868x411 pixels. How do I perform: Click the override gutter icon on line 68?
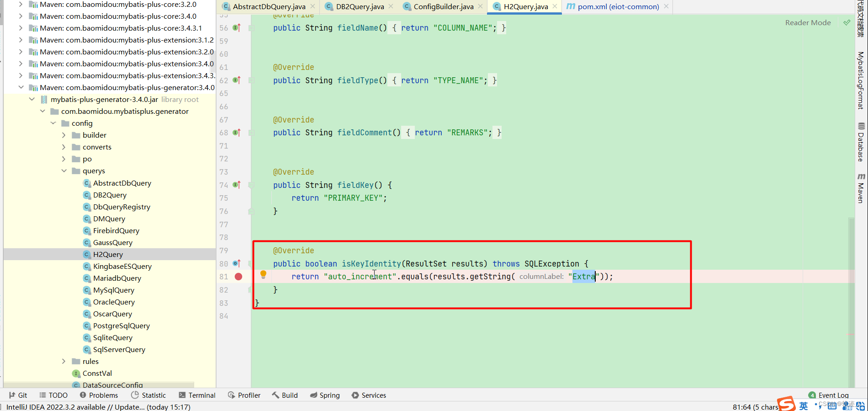pos(237,133)
